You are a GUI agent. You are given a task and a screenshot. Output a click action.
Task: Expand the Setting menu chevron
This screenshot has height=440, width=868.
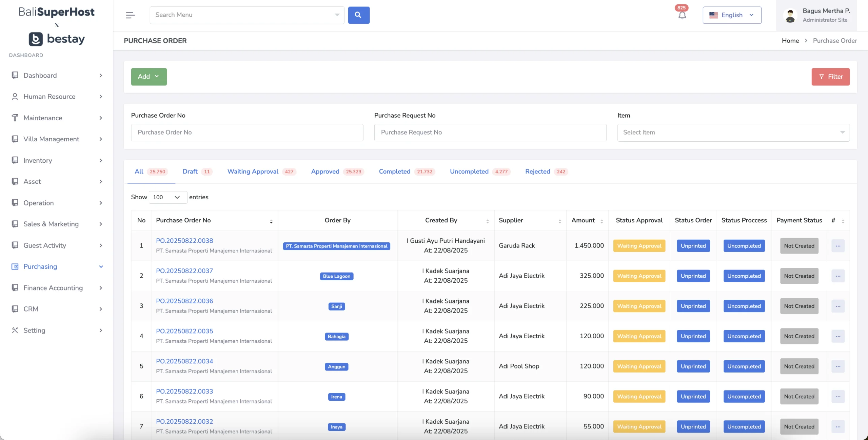tap(101, 330)
